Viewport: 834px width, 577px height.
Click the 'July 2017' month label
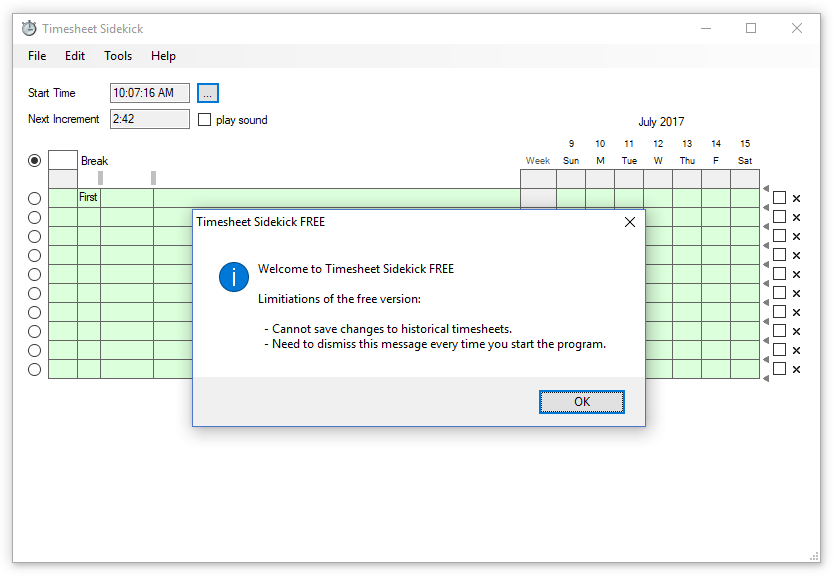pos(661,122)
